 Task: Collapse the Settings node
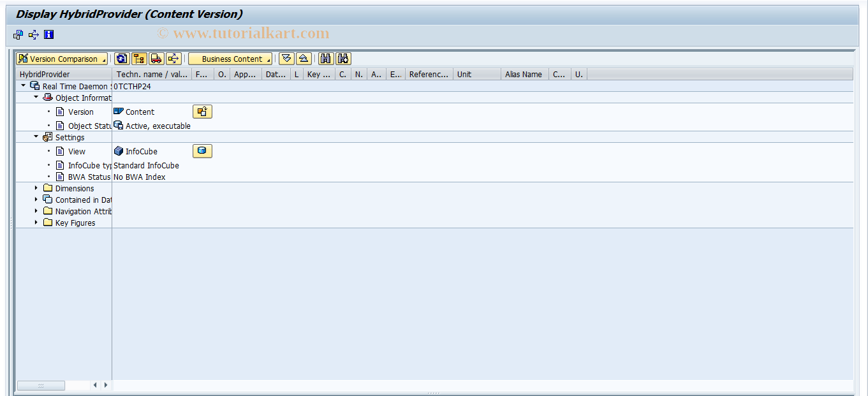pos(36,136)
